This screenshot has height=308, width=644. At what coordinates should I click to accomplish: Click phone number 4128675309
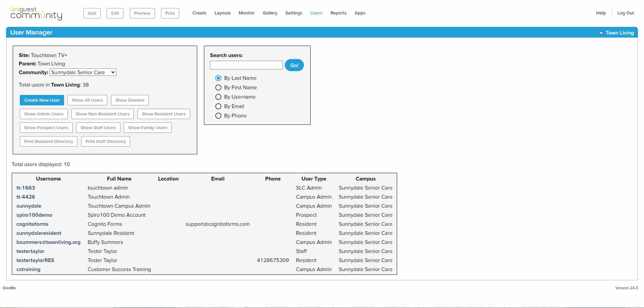coord(273,260)
